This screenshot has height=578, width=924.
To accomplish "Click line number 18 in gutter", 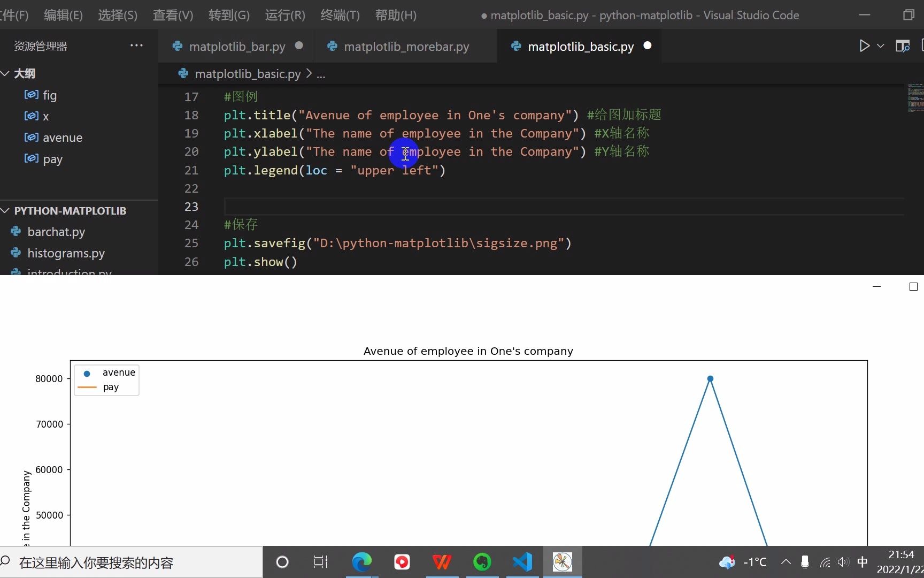I will click(191, 115).
